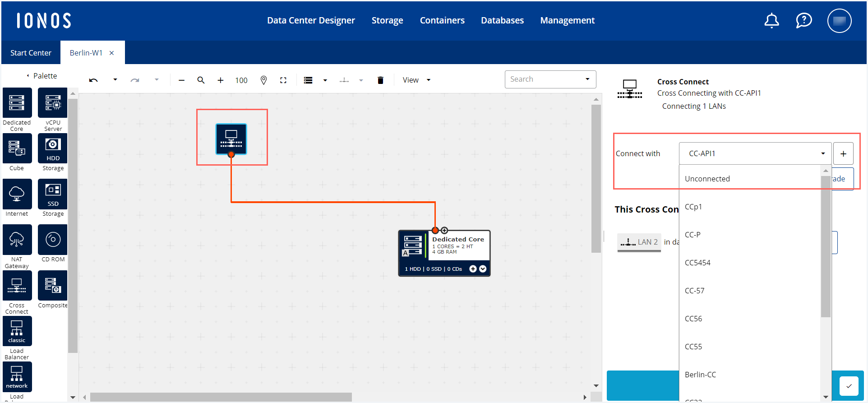Click the trash delete icon in toolbar

pyautogui.click(x=380, y=80)
